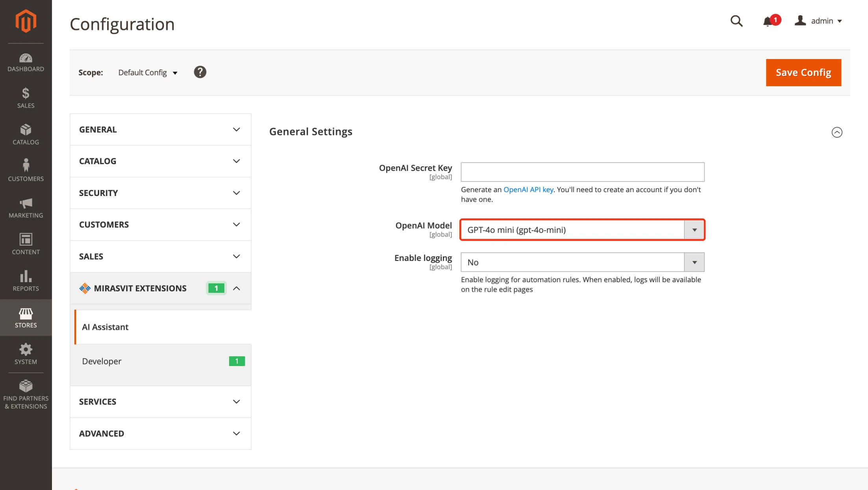Screen dimensions: 868x490
Task: Click the help question mark icon
Action: pyautogui.click(x=200, y=72)
